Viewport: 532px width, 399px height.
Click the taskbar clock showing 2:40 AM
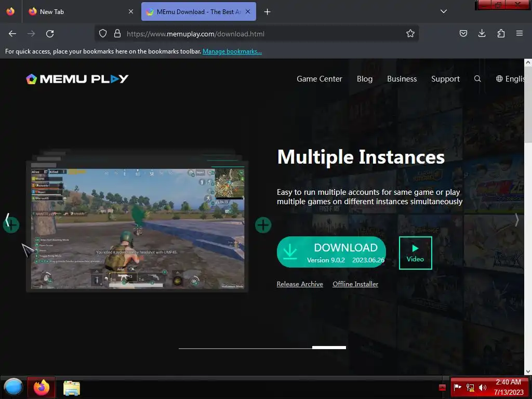coord(509,387)
